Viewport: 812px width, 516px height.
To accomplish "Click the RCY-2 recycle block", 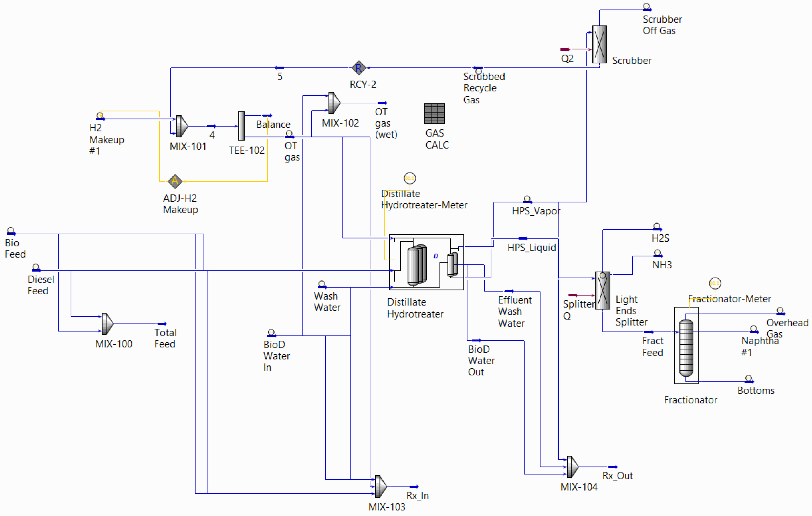I will 358,68.
